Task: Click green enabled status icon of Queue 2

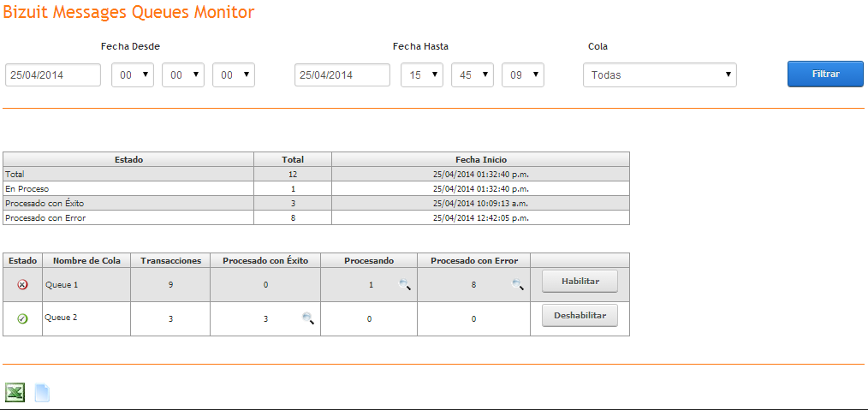Action: (x=23, y=318)
